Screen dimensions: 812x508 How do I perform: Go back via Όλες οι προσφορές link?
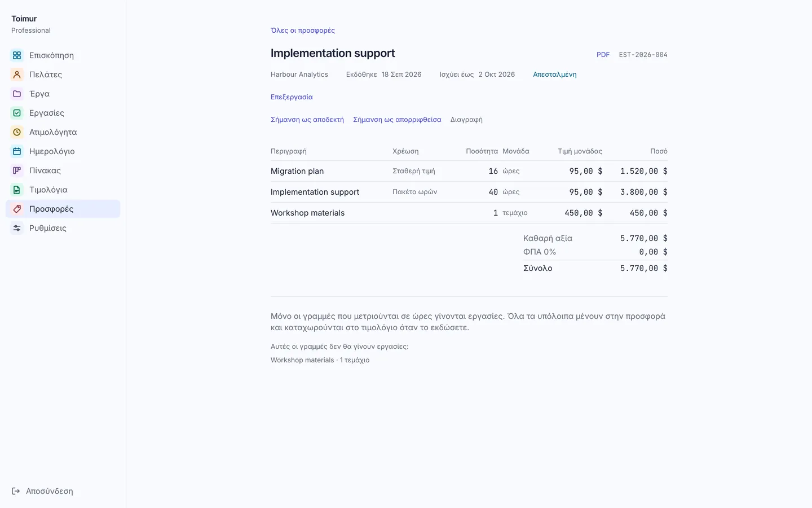pyautogui.click(x=303, y=30)
